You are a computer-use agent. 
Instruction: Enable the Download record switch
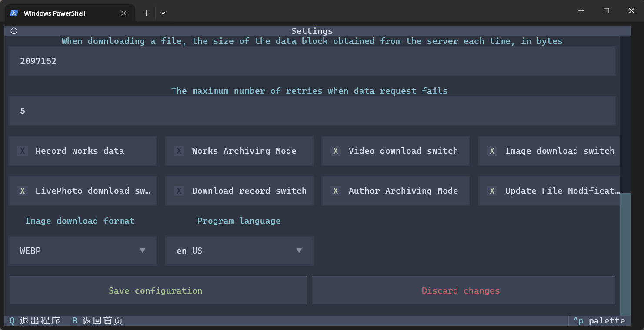(x=179, y=191)
